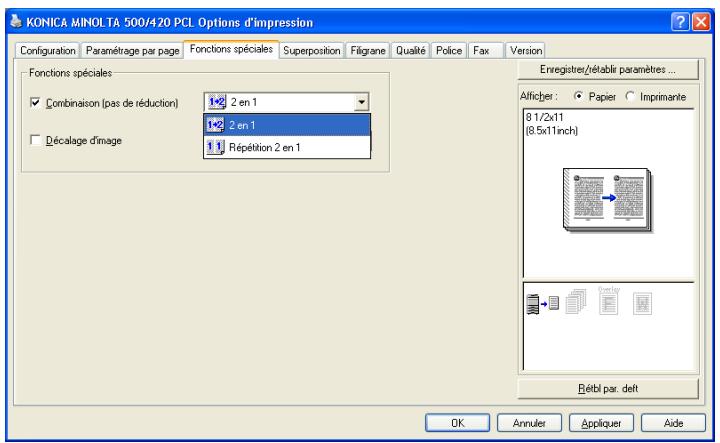Click the printer icon in the title bar
Screen dimensions: 720x443
pos(16,21)
